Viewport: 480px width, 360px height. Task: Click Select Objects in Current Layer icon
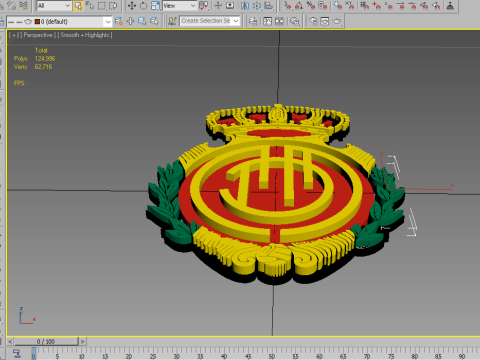(x=142, y=21)
